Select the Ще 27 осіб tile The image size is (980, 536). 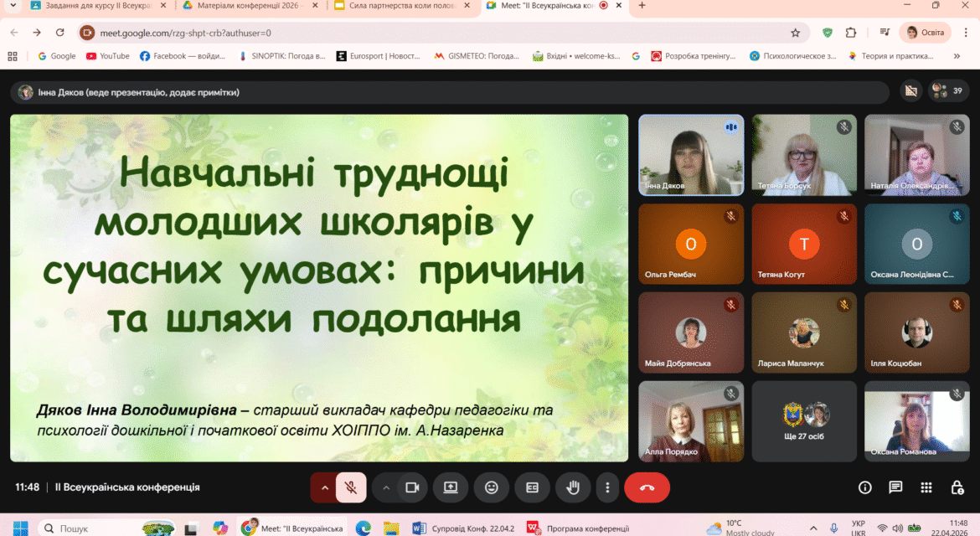[x=804, y=421]
